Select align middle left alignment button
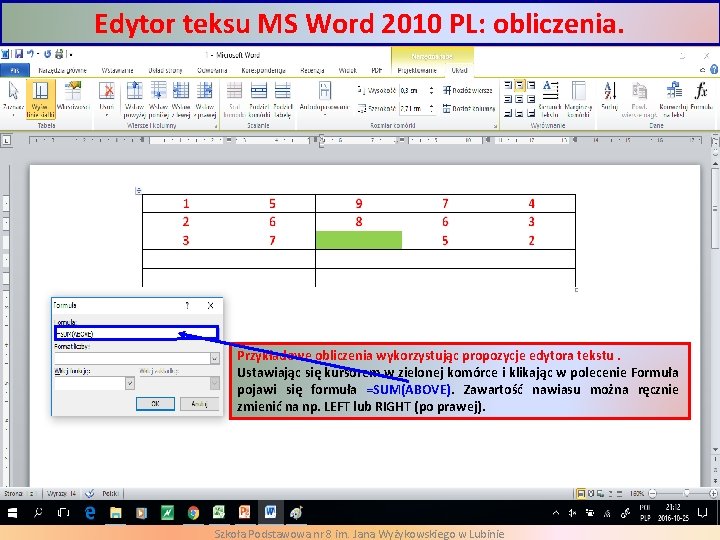720x540 pixels. 508,99
